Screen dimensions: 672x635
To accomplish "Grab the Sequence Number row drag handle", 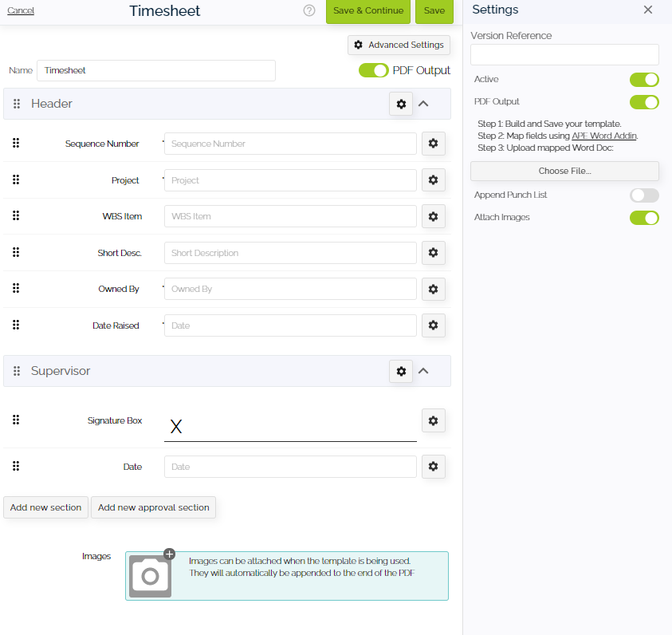I will 16,143.
